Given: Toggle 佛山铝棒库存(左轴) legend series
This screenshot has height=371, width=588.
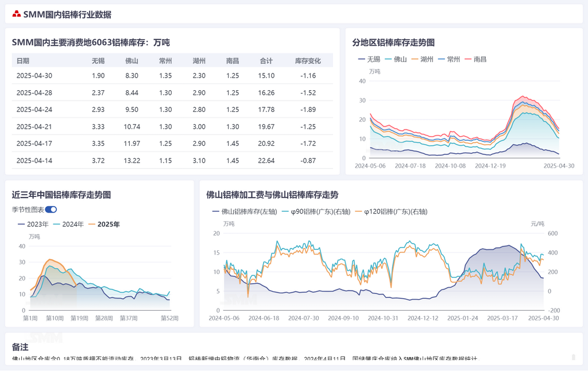Looking at the screenshot, I should point(245,211).
